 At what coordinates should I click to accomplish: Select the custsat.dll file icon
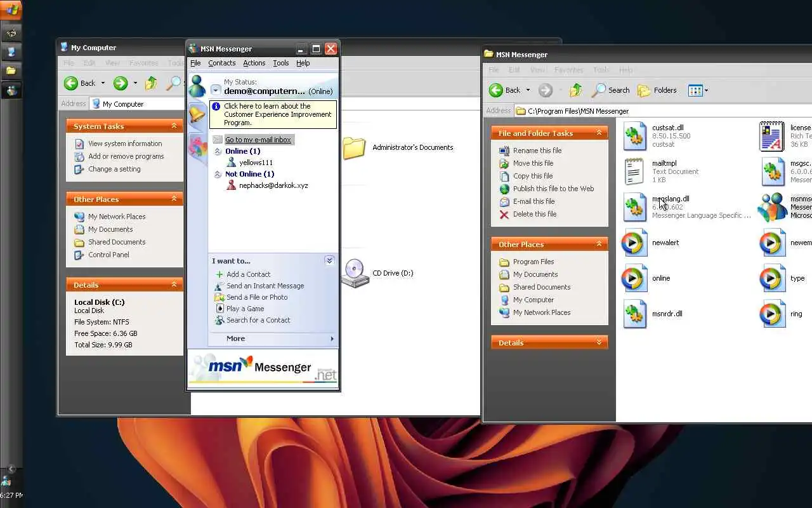tap(634, 136)
